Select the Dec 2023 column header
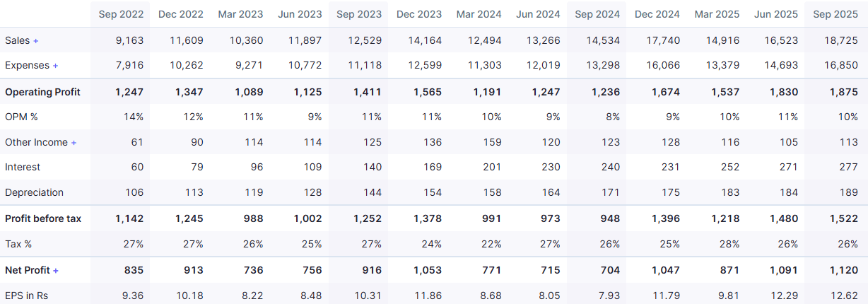Viewport: 868px width, 304px height. [x=419, y=14]
